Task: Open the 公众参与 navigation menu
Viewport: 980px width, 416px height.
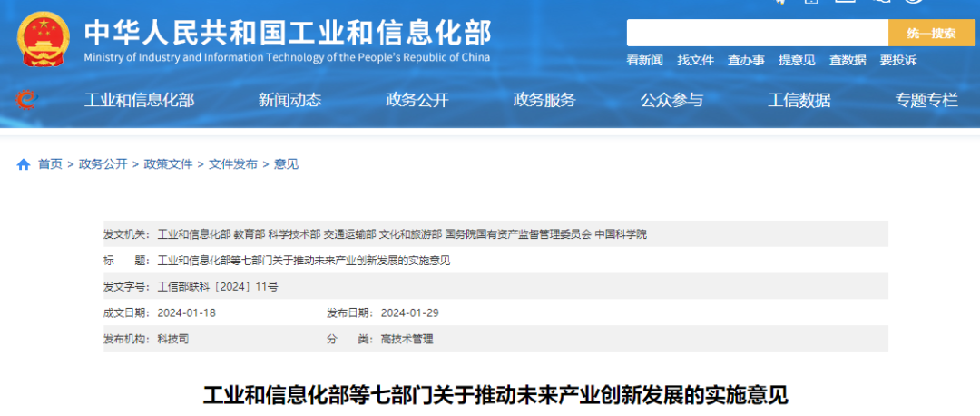Action: 671,100
